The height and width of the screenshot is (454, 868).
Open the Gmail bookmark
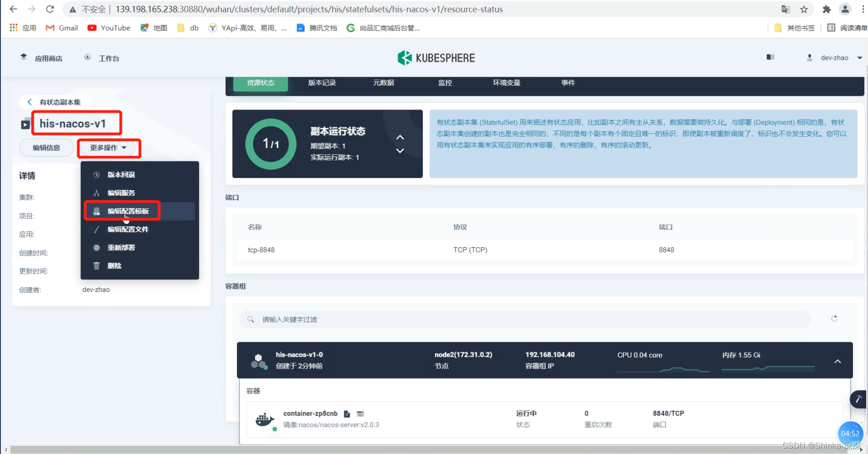coord(62,28)
